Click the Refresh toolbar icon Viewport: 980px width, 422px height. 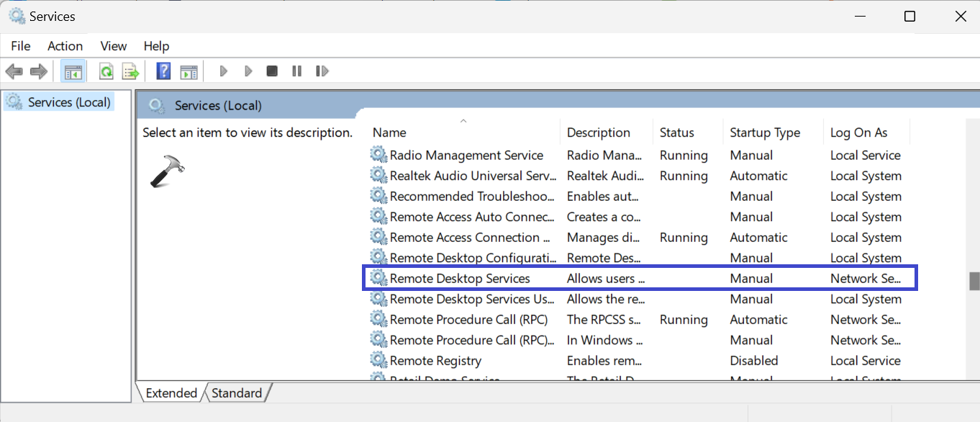pyautogui.click(x=106, y=71)
